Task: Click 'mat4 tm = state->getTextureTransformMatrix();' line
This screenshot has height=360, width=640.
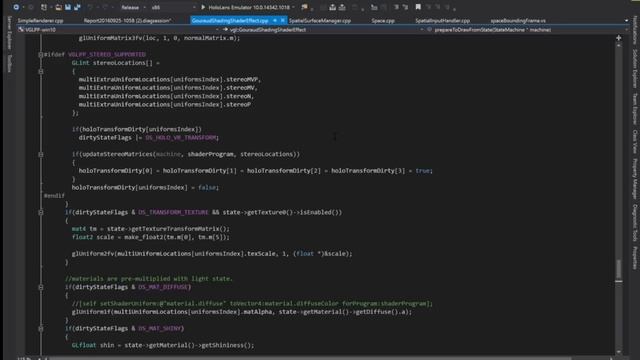Action: pyautogui.click(x=151, y=229)
